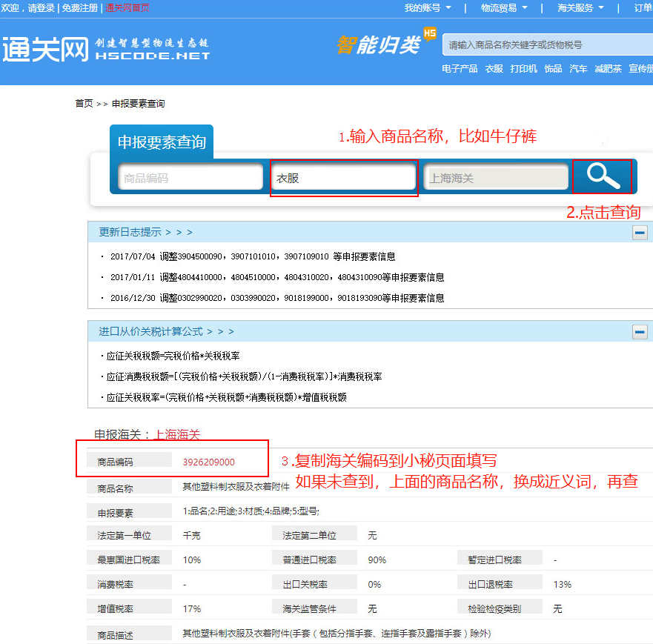This screenshot has height=644, width=653.
Task: Click the commodity code 3926209000
Action: click(x=208, y=462)
